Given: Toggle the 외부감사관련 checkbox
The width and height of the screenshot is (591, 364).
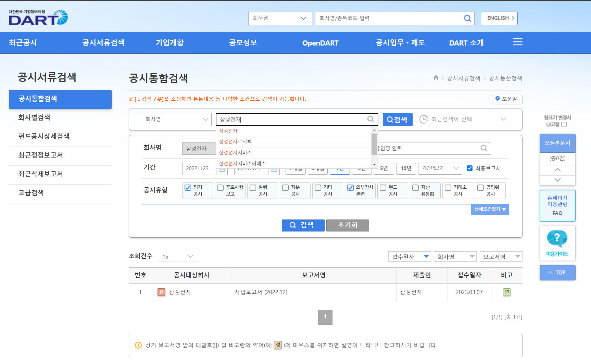Looking at the screenshot, I should click(x=351, y=188).
